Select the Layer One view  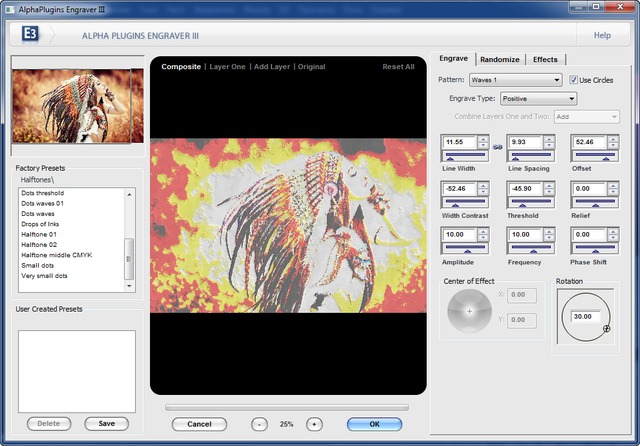[227, 67]
